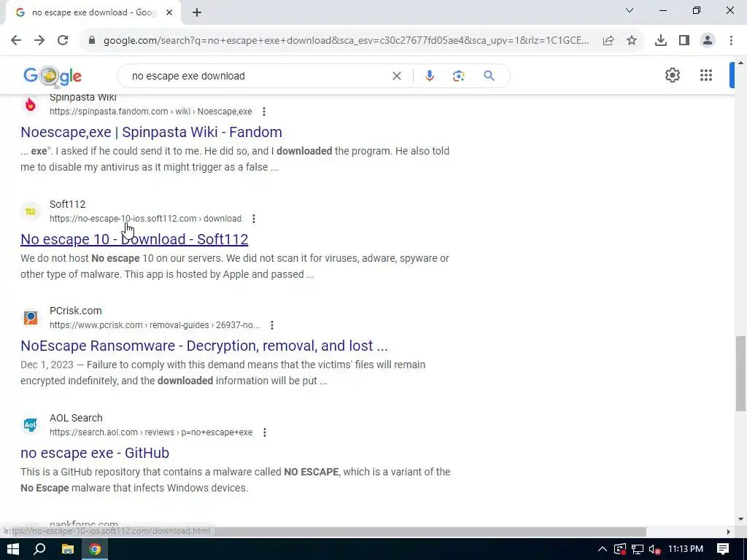Click the 'PCrisk.com' site name
This screenshot has height=560, width=747.
click(76, 311)
